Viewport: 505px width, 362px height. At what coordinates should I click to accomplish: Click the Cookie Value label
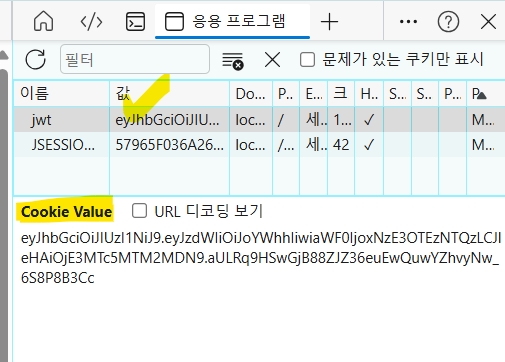coord(66,212)
